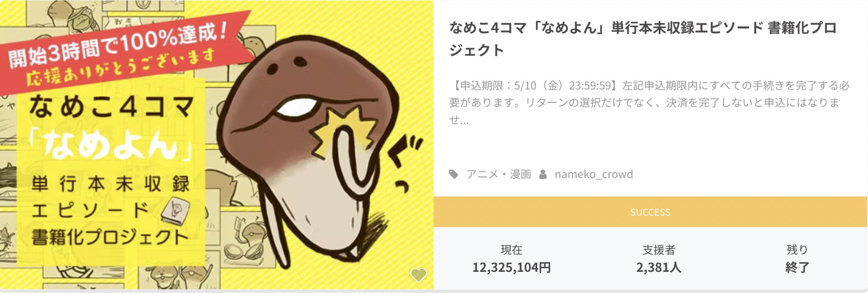This screenshot has height=294, width=868.
Task: Click the project description starting 【申込期限
Action: (649, 102)
